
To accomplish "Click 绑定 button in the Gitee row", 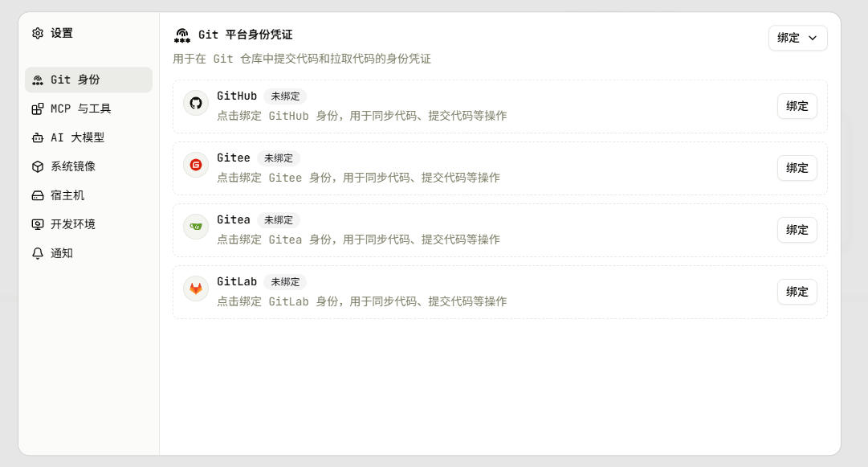I will [x=797, y=168].
